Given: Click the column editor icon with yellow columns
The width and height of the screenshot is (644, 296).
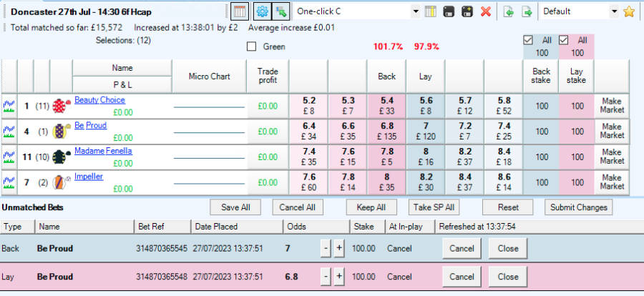Looking at the screenshot, I should coord(429,11).
